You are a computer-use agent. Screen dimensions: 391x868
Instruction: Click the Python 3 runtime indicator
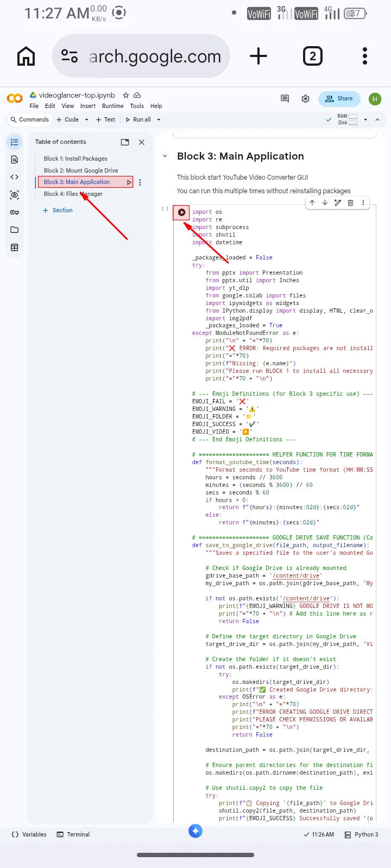click(x=362, y=834)
